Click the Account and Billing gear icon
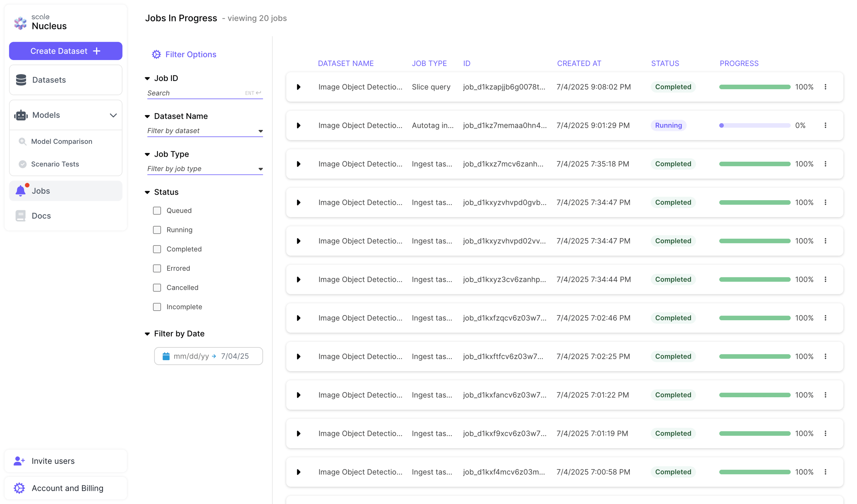857x504 pixels. click(19, 488)
